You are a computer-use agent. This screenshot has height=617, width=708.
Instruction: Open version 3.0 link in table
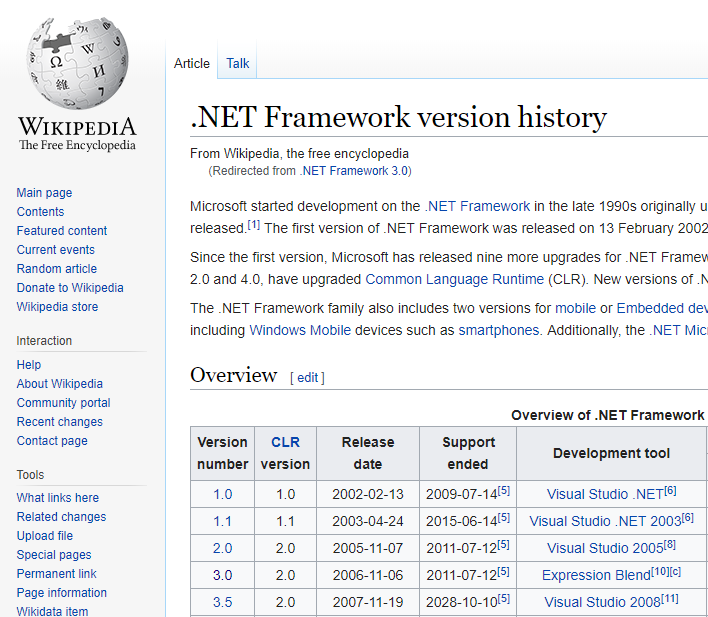[223, 575]
